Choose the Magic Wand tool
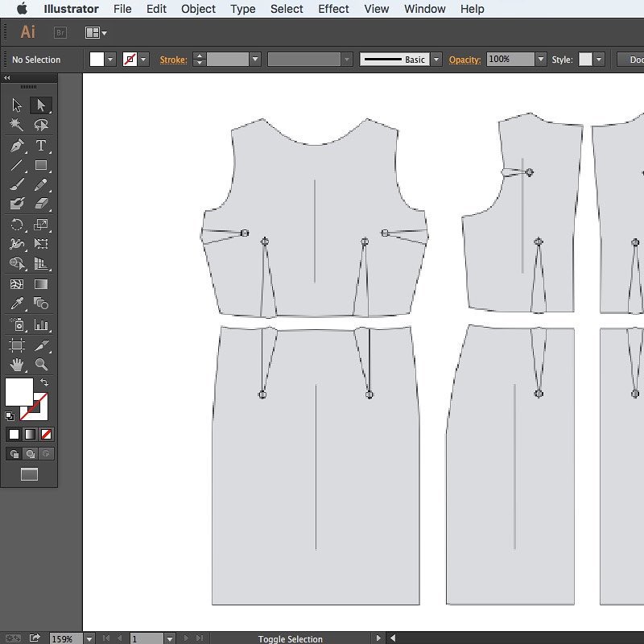Viewport: 644px width, 644px height. point(17,125)
